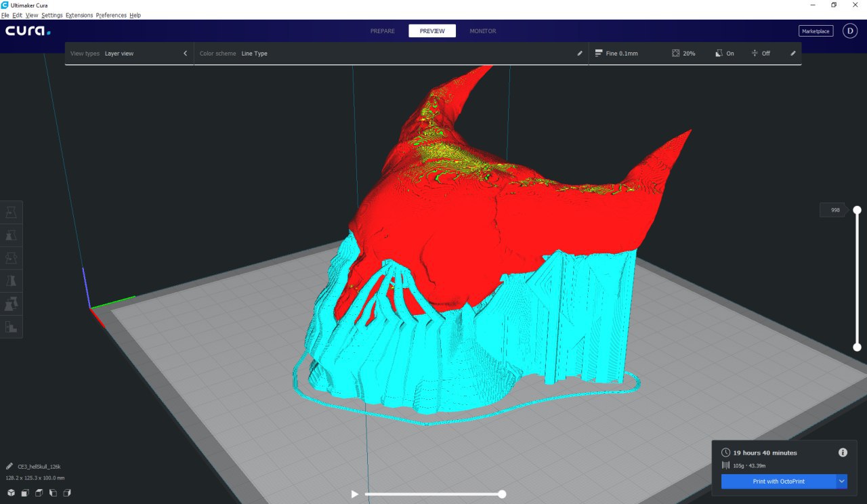Click the top handle of layer slider
This screenshot has width=867, height=504.
point(857,210)
